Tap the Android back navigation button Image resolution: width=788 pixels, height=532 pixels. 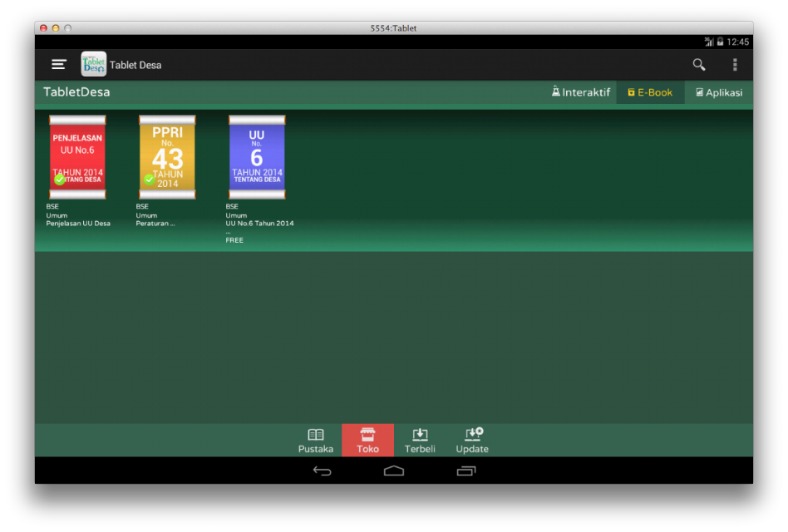point(323,470)
